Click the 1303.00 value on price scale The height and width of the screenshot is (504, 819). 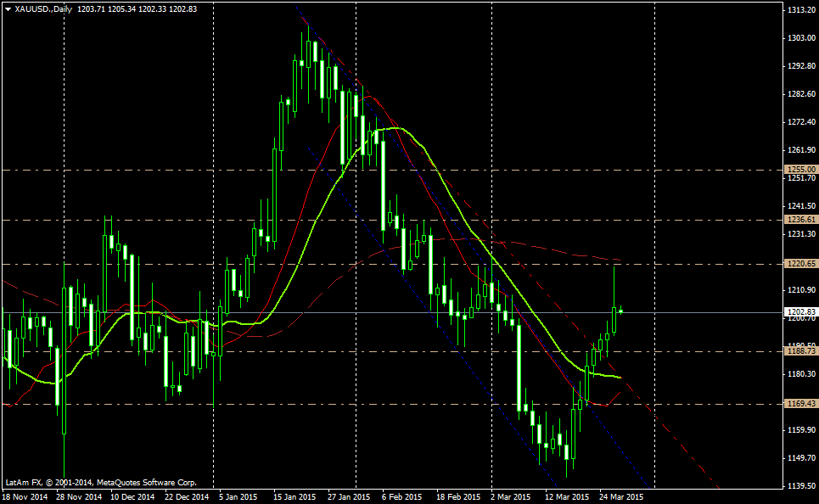pyautogui.click(x=800, y=38)
